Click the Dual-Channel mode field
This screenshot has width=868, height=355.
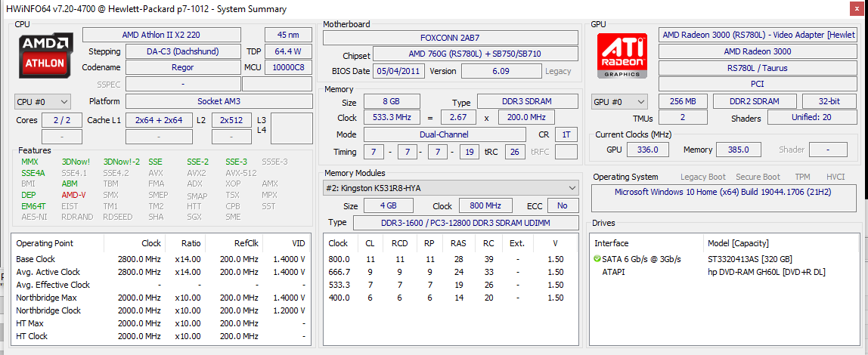point(445,134)
